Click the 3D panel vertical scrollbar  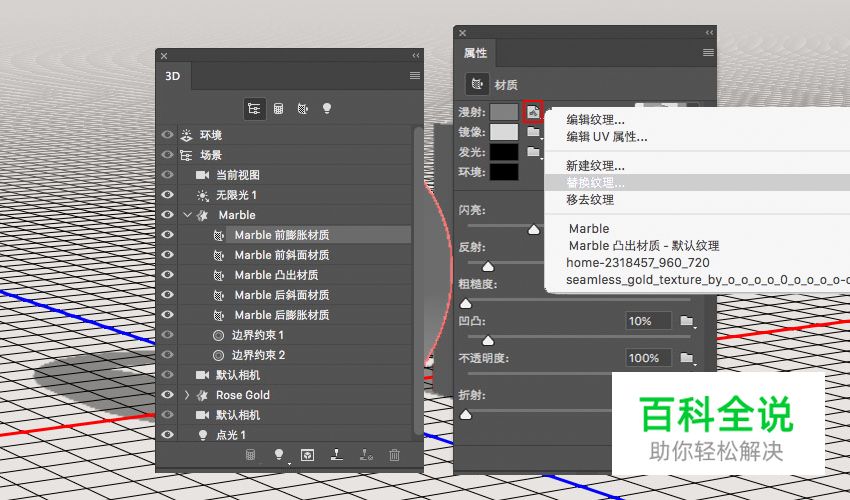pyautogui.click(x=417, y=280)
